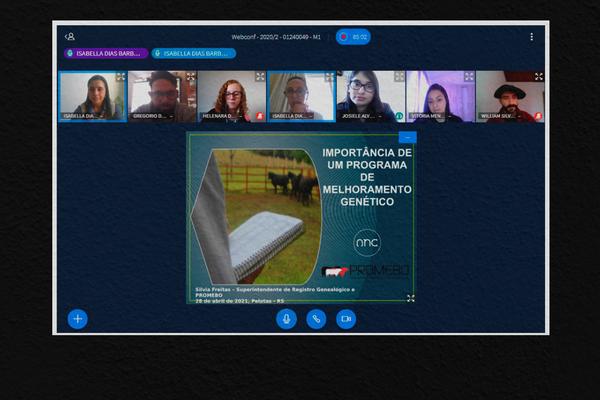This screenshot has height=400, width=600.
Task: Open the participants list icon
Action: pos(70,37)
